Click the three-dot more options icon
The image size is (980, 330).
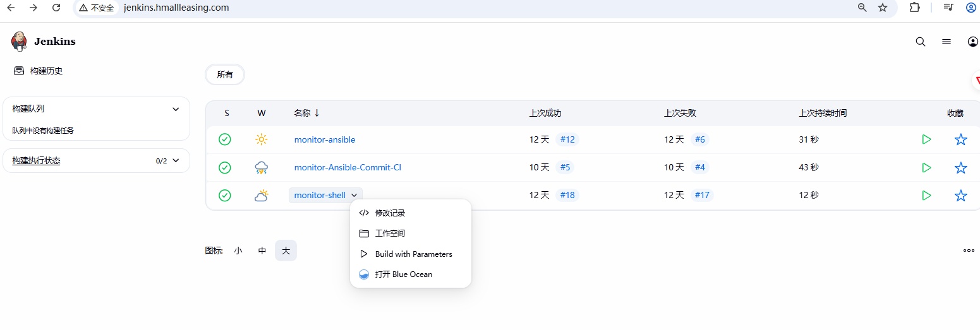pyautogui.click(x=969, y=250)
